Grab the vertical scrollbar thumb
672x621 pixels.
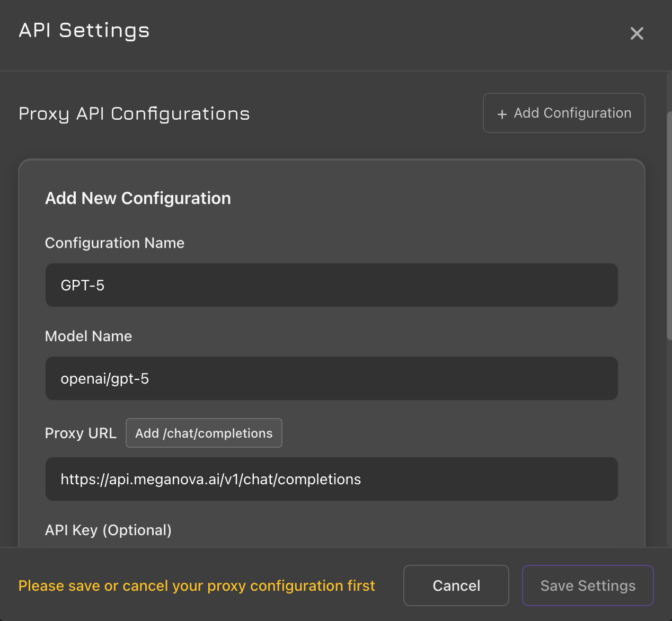[669, 223]
